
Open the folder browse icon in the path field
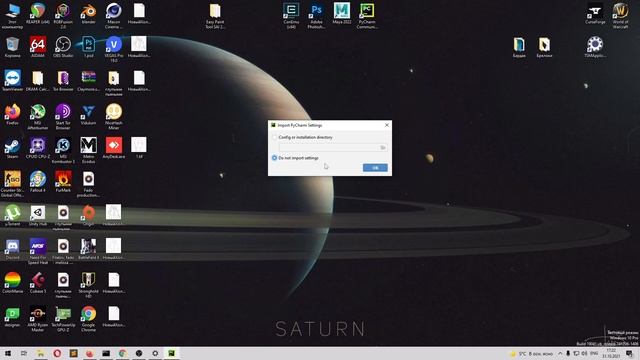(383, 147)
